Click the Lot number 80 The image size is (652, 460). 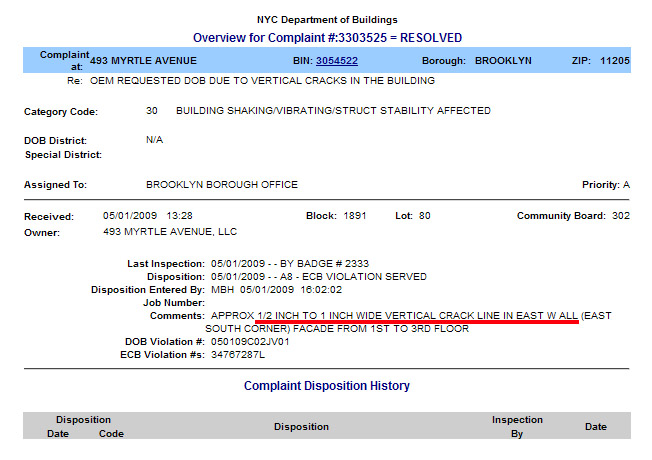(x=425, y=216)
